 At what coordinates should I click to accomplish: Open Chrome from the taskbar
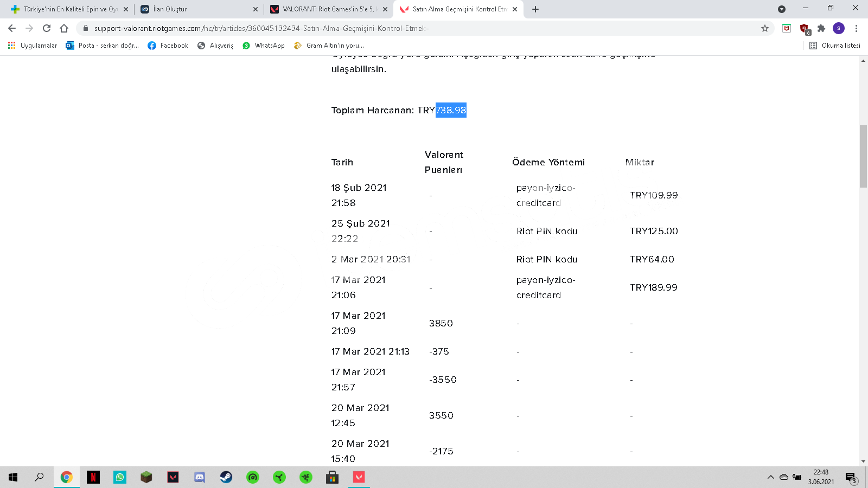pos(66,477)
